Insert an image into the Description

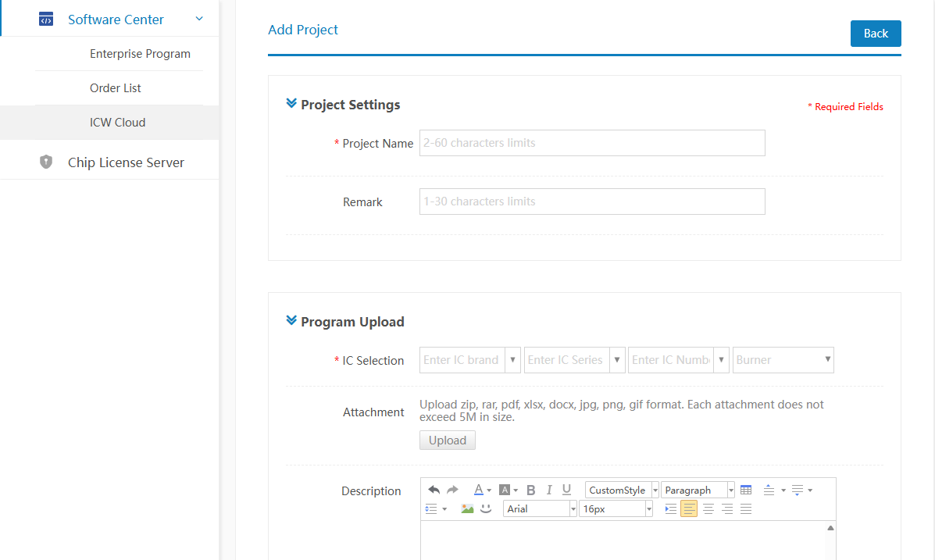(x=467, y=508)
